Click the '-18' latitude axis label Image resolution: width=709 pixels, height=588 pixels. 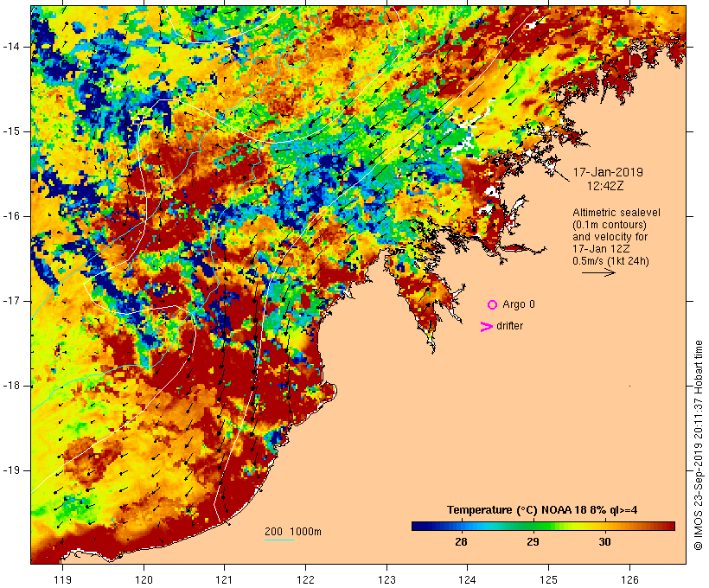pos(11,386)
